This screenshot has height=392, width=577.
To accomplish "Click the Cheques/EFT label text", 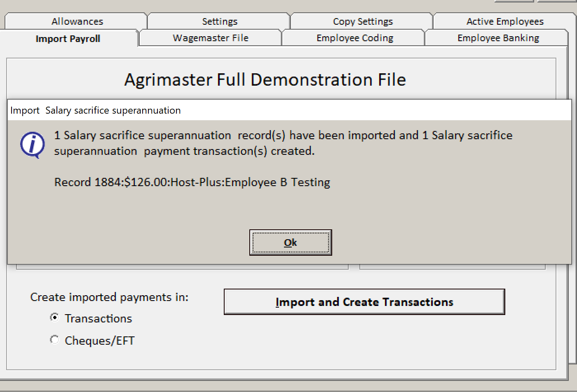I will click(100, 341).
